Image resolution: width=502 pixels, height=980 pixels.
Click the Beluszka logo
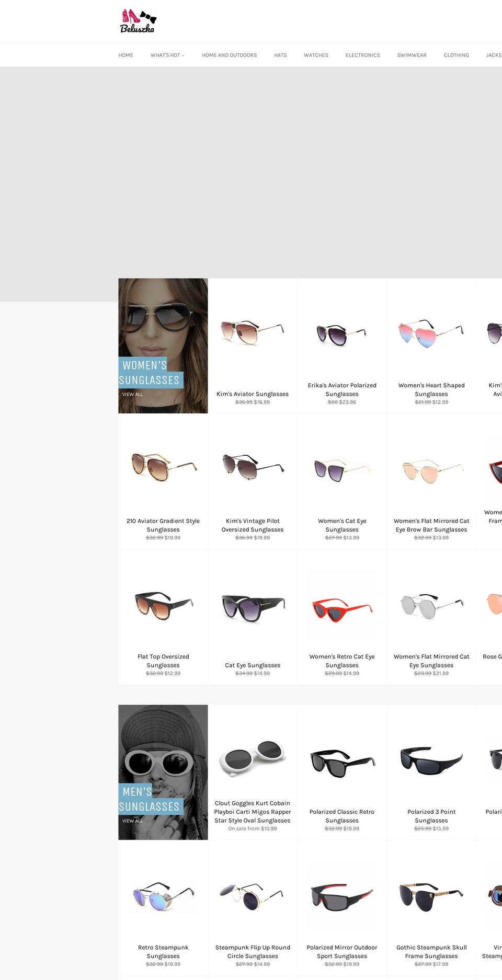[139, 21]
